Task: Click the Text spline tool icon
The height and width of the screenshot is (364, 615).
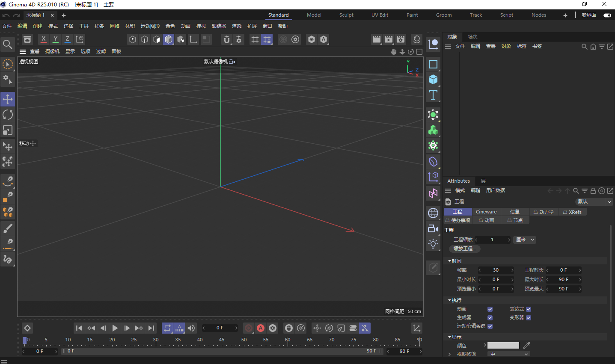Action: tap(433, 95)
